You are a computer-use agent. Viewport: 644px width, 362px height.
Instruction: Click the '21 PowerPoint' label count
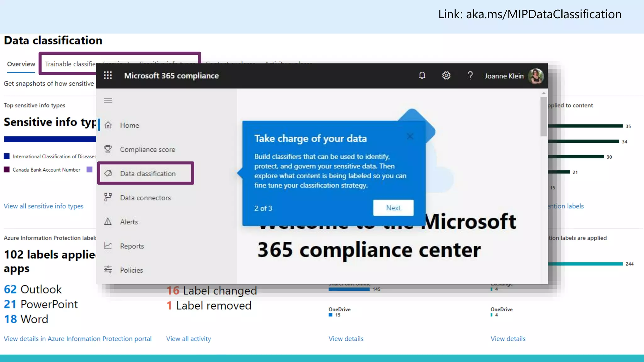click(41, 304)
